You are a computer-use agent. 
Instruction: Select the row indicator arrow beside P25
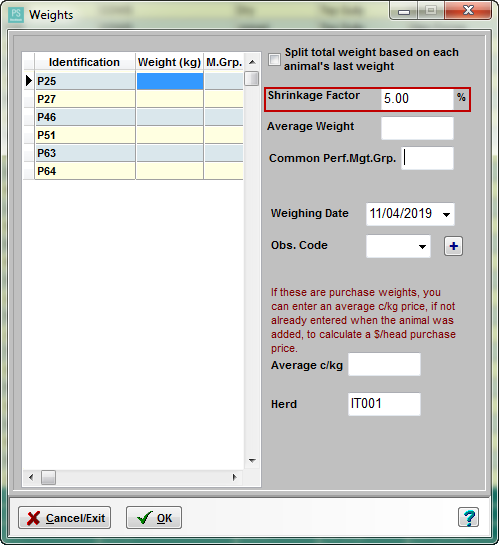29,81
